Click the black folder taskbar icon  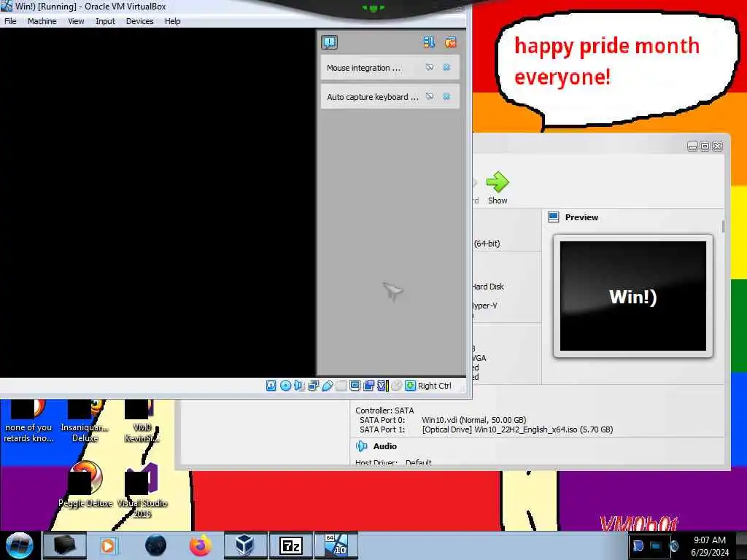point(64,545)
